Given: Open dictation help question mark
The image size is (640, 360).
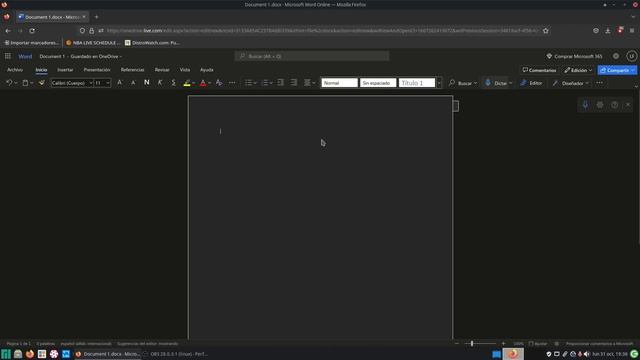Looking at the screenshot, I should pos(614,105).
